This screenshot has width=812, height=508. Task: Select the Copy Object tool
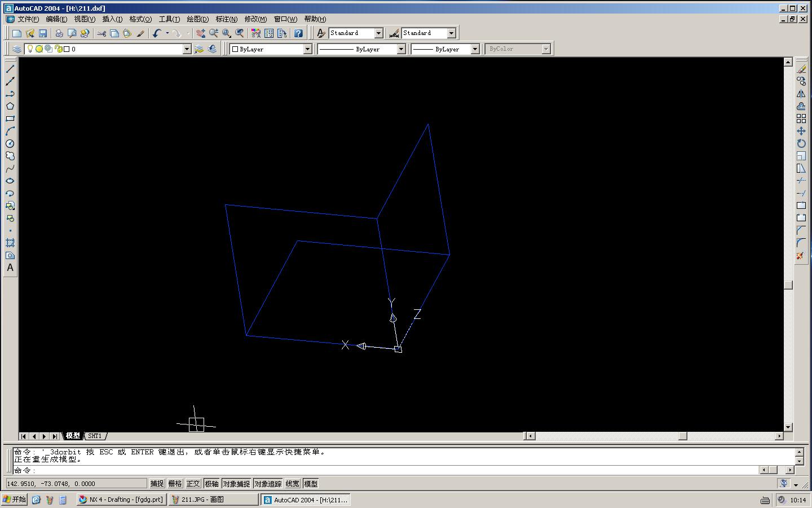tap(801, 81)
